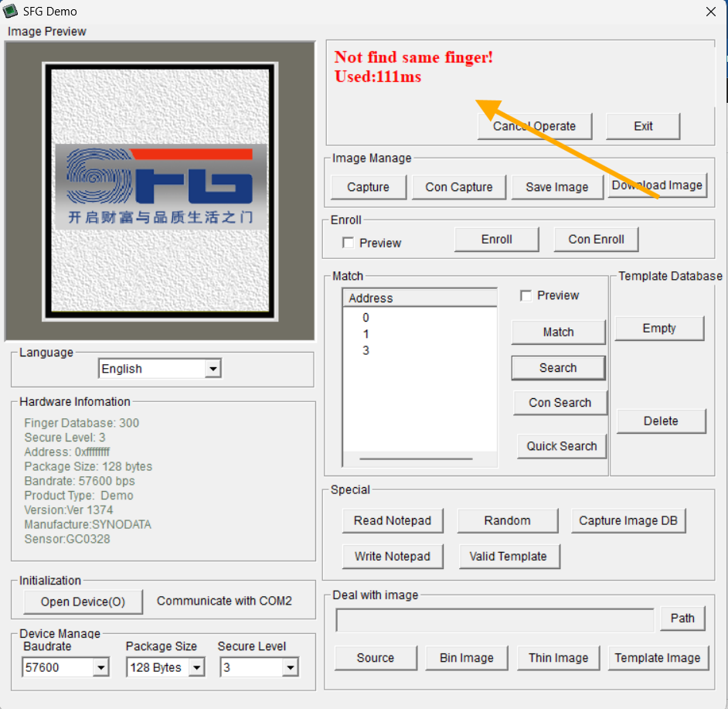Image resolution: width=728 pixels, height=709 pixels.
Task: Click 'Product Type: Demo' info line
Action: (79, 496)
